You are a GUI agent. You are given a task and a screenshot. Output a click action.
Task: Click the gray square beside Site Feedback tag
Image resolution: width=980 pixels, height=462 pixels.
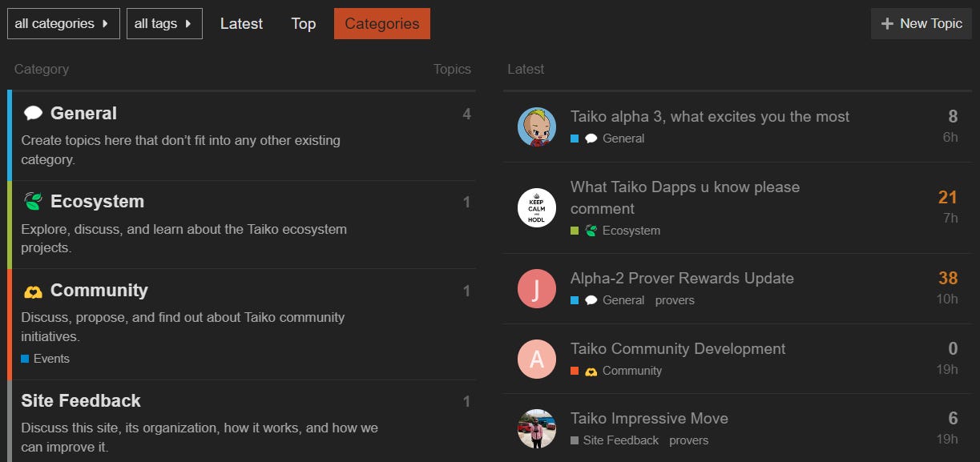point(575,440)
